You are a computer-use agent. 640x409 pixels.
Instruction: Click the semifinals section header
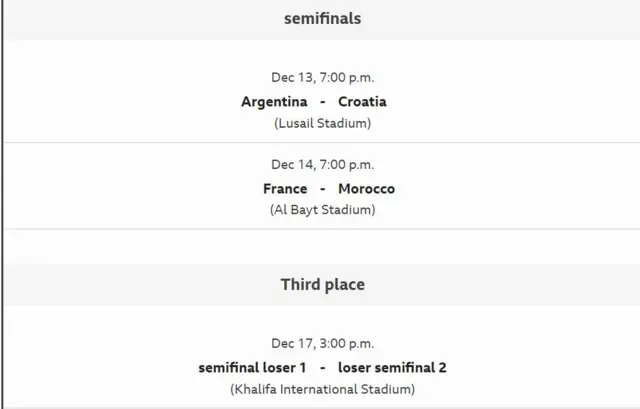pyautogui.click(x=322, y=18)
